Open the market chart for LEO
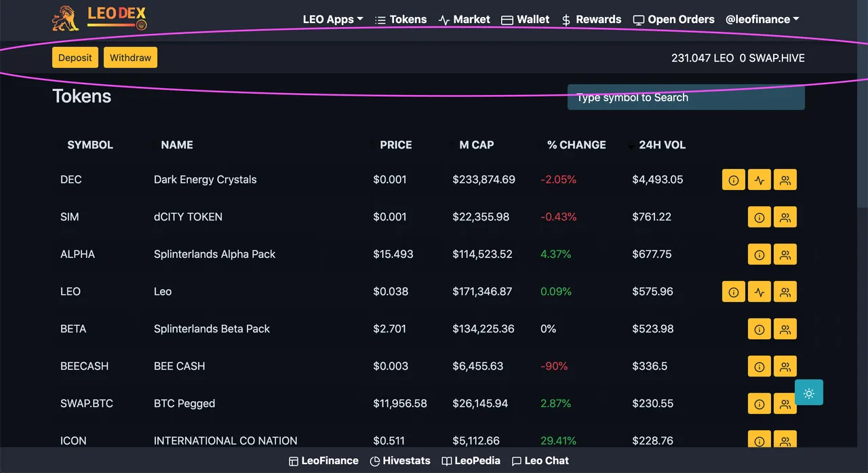This screenshot has width=868, height=473. coord(759,292)
